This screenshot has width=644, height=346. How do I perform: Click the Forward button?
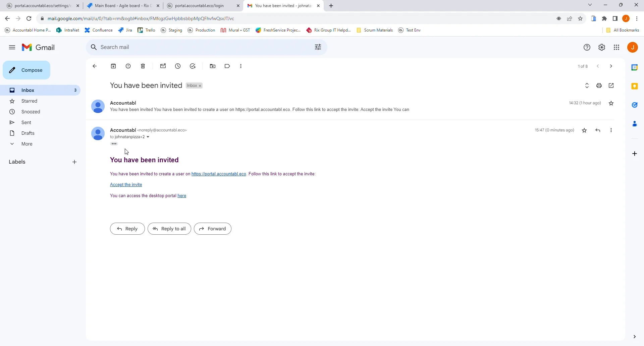[213, 229]
